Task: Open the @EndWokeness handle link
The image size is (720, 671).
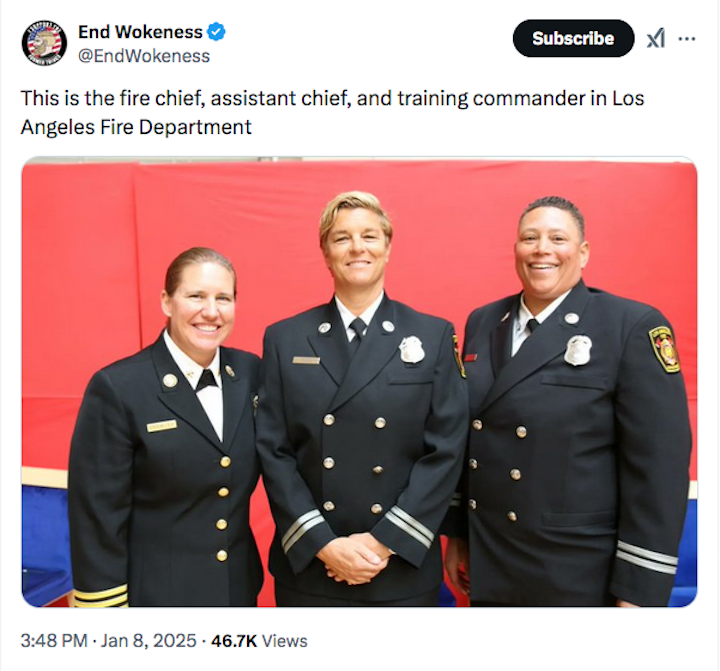Action: pyautogui.click(x=144, y=56)
